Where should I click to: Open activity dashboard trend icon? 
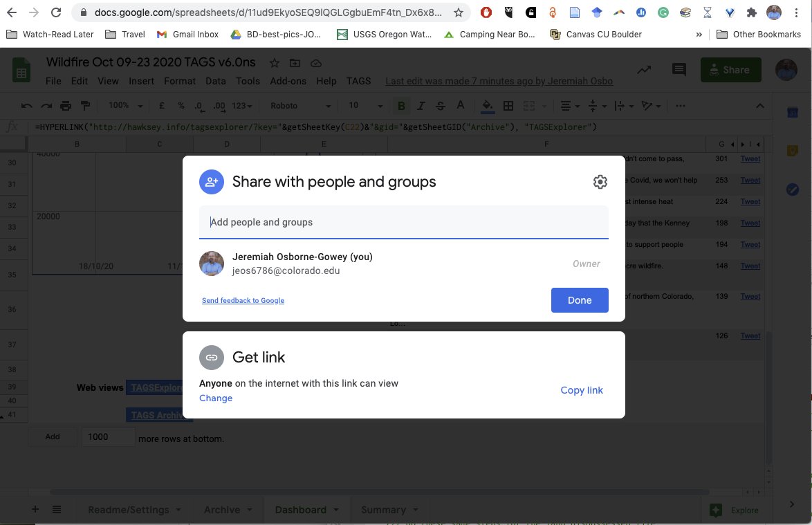pyautogui.click(x=644, y=69)
